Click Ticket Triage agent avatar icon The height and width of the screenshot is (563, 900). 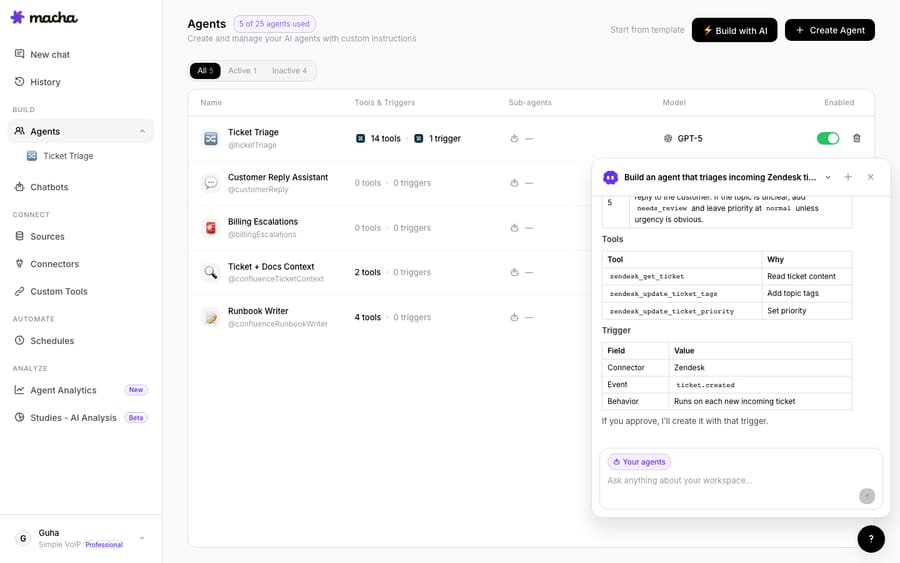[x=211, y=138]
